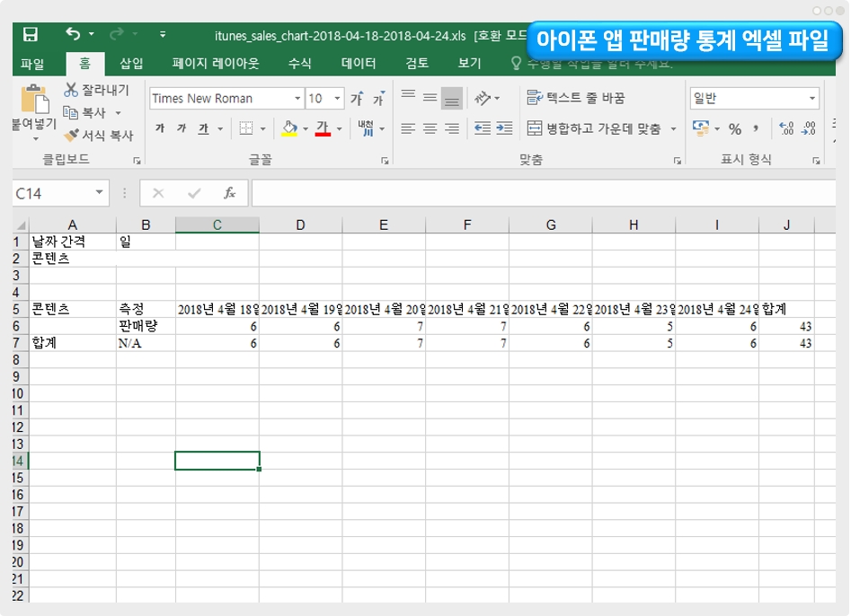This screenshot has height=616, width=851.
Task: Increase the font size with larger 가 icon
Action: 357,99
